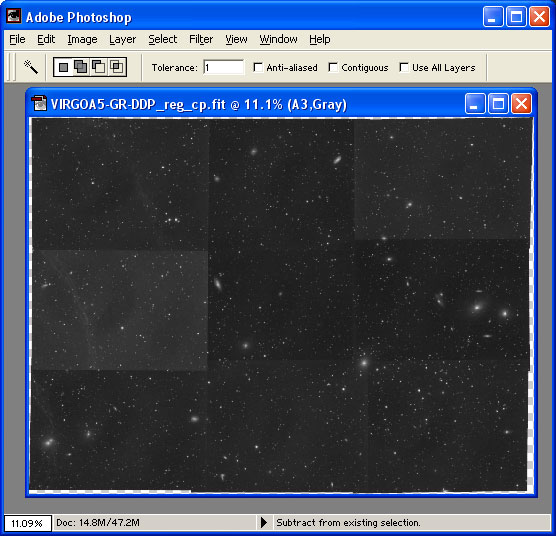Open the Image menu

click(x=82, y=39)
